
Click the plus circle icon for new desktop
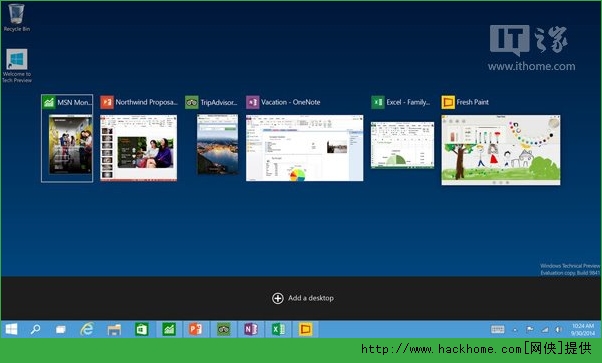coord(278,298)
